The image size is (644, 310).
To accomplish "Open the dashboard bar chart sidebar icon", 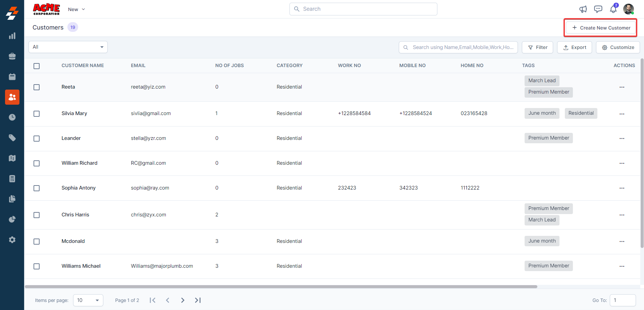I will 12,36.
